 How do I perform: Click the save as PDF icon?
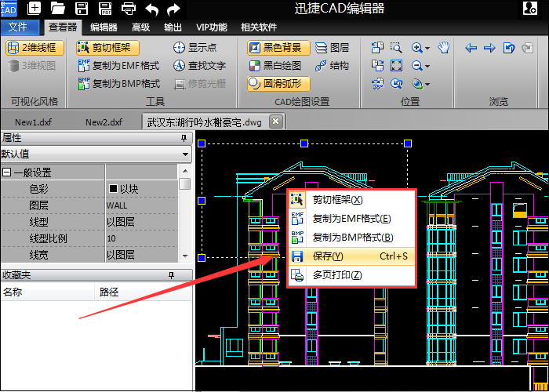(x=105, y=9)
